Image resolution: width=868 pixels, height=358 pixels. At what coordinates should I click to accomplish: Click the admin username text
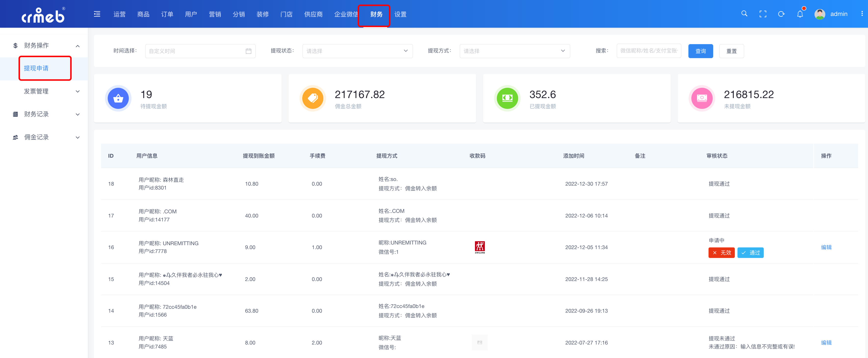point(839,14)
